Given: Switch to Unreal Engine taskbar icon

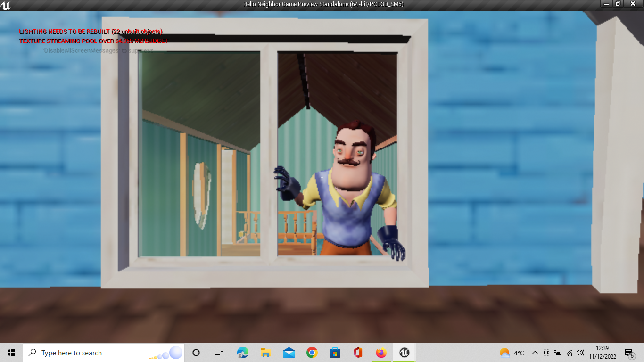Looking at the screenshot, I should point(404,353).
